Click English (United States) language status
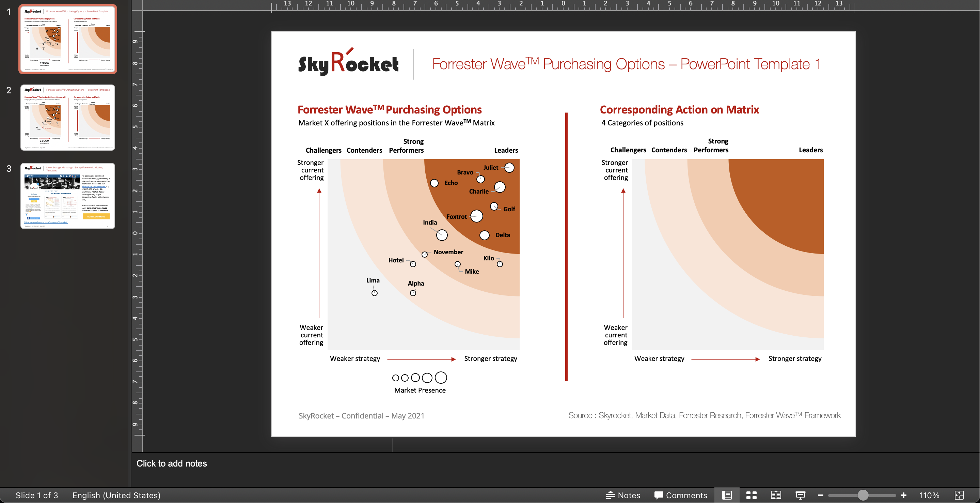 click(x=116, y=495)
